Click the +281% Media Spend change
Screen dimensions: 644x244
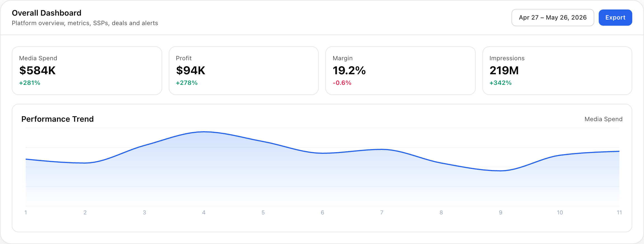30,83
